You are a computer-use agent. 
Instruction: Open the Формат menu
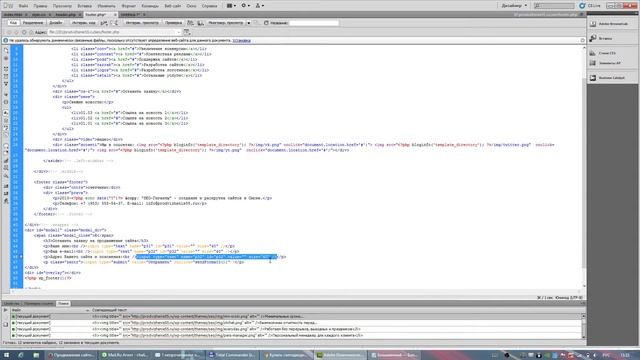[129, 6]
